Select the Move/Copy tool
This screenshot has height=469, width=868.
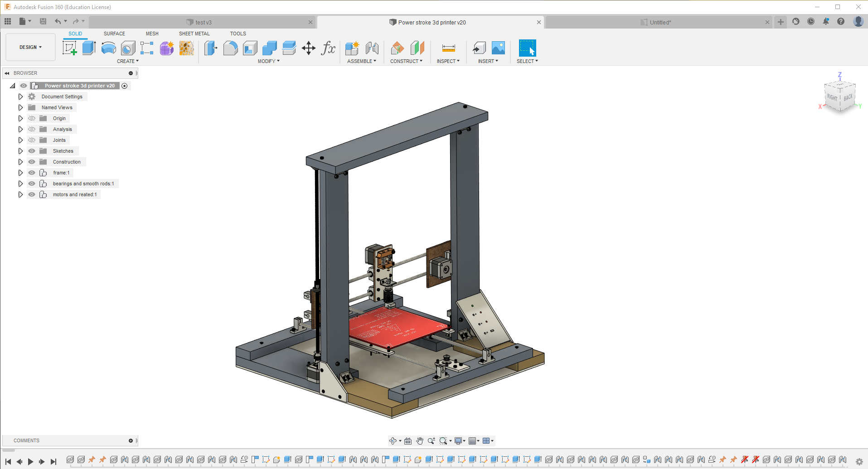pyautogui.click(x=309, y=48)
